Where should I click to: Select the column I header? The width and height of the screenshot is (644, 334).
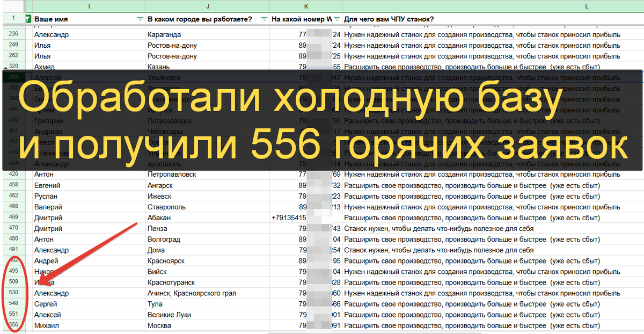click(89, 5)
